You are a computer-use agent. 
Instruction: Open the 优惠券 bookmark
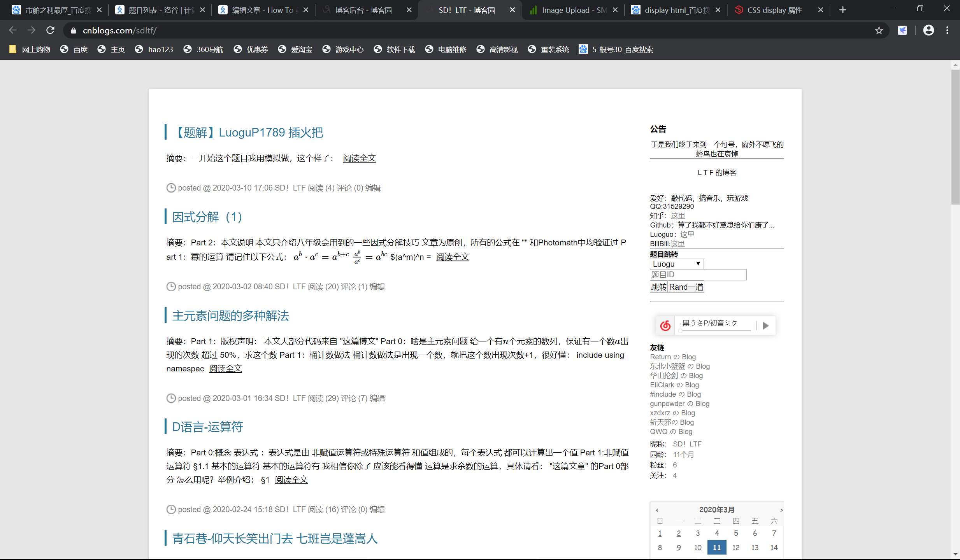pyautogui.click(x=251, y=49)
